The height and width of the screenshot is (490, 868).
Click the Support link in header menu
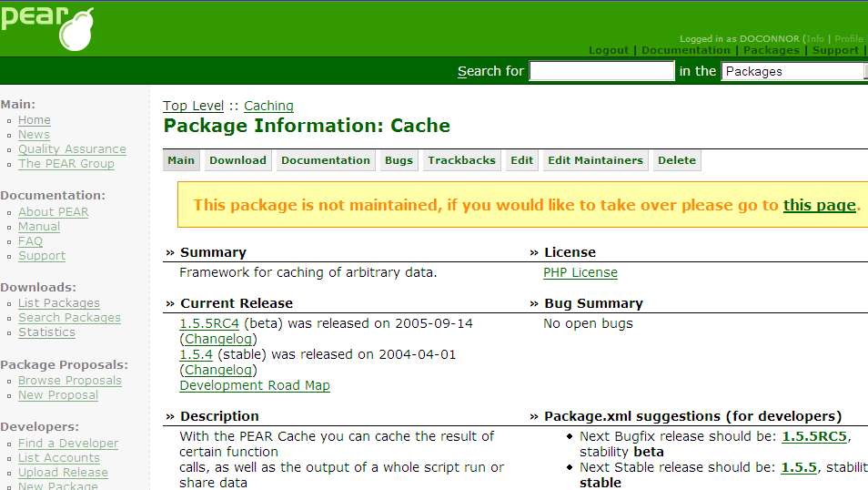point(835,50)
